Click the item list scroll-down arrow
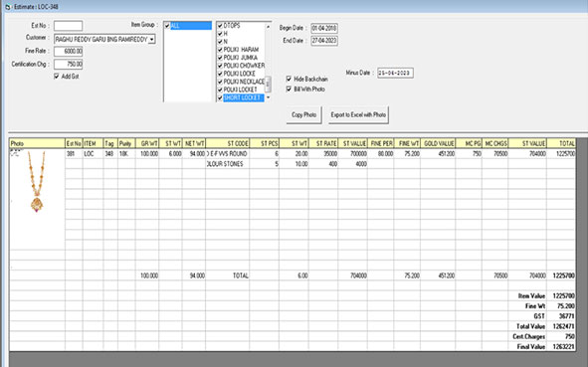Viewport: 588px width, 367px height. pos(268,97)
